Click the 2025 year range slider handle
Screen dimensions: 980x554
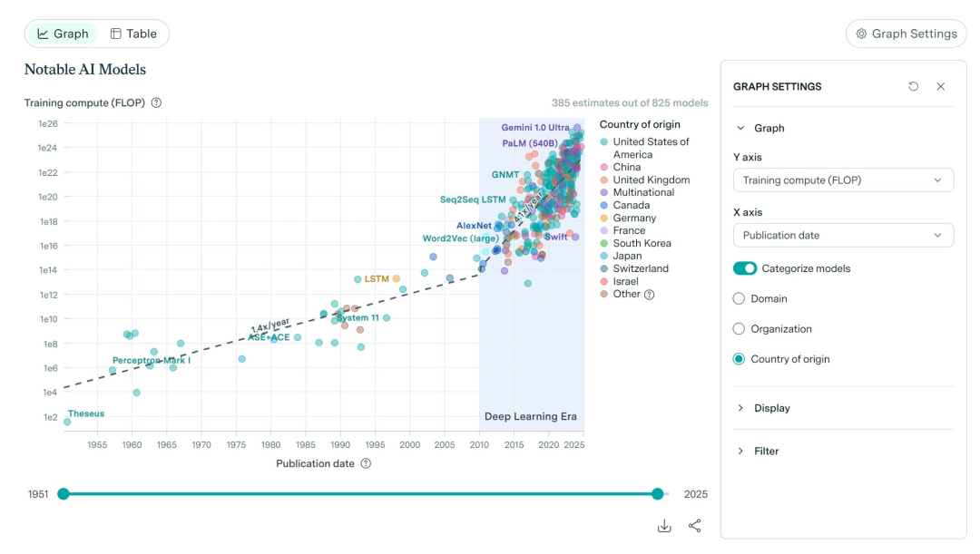(x=657, y=494)
